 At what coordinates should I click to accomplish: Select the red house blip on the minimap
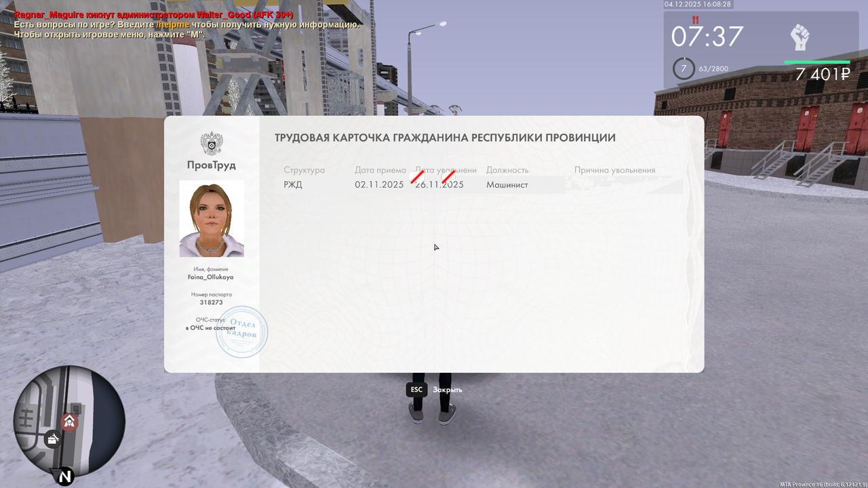click(69, 420)
